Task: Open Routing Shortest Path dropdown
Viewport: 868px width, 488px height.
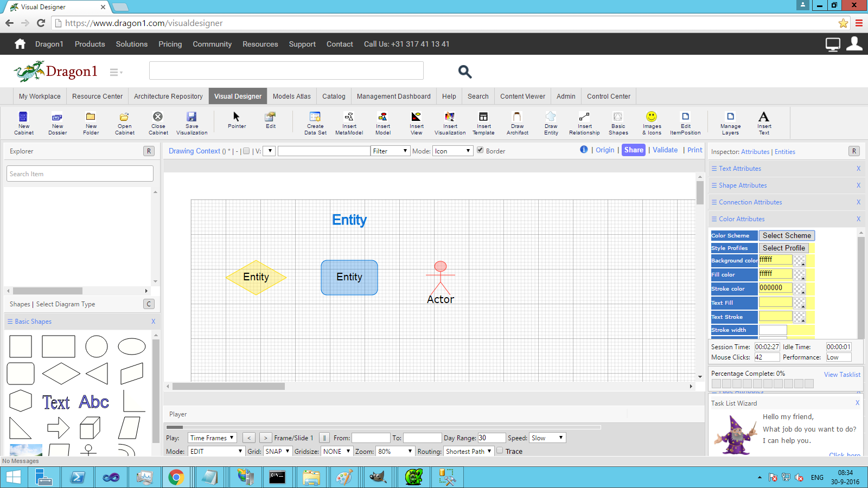Action: pos(469,451)
